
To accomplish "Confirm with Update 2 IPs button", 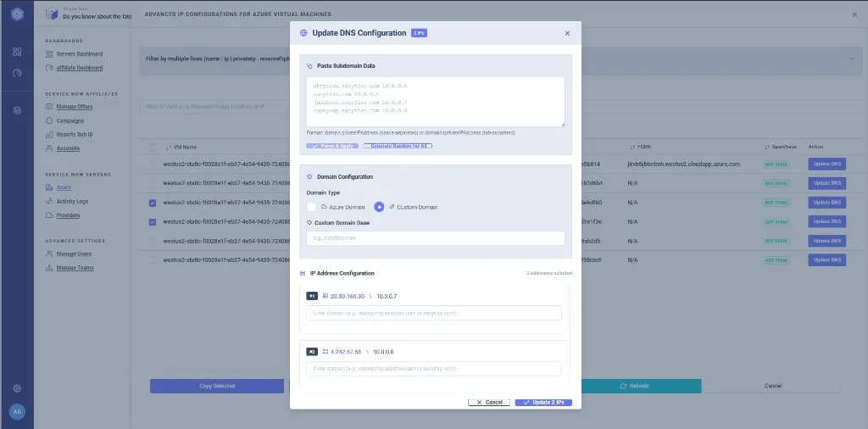I will [543, 403].
